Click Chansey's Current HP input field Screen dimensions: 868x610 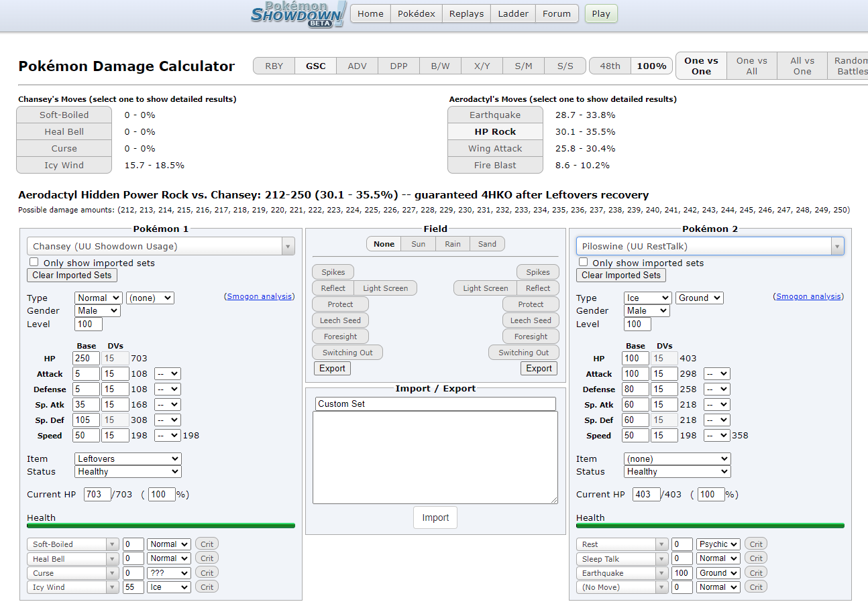tap(97, 495)
